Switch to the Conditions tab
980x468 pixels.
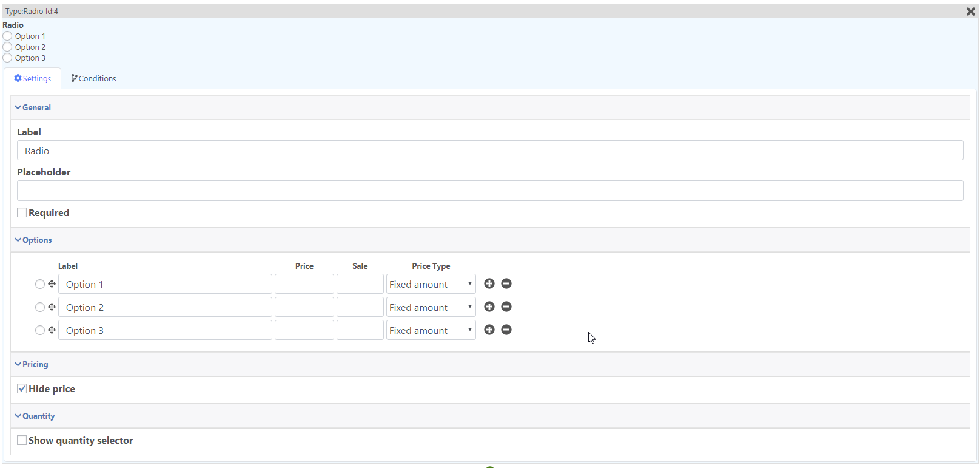93,78
